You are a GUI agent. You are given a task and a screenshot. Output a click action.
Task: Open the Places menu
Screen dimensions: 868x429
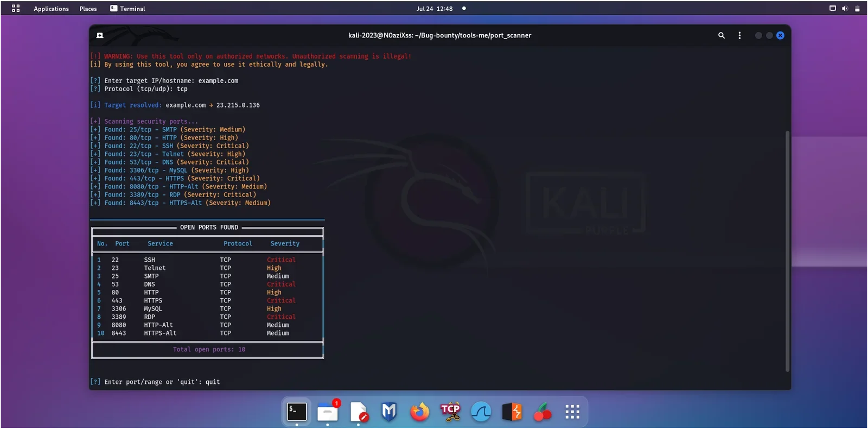coord(88,9)
